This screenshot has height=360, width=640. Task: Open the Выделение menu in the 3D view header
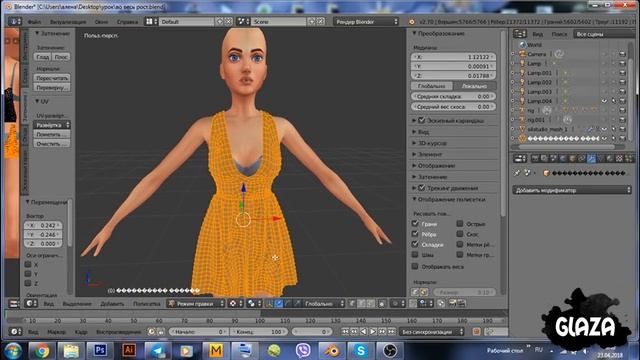point(77,303)
